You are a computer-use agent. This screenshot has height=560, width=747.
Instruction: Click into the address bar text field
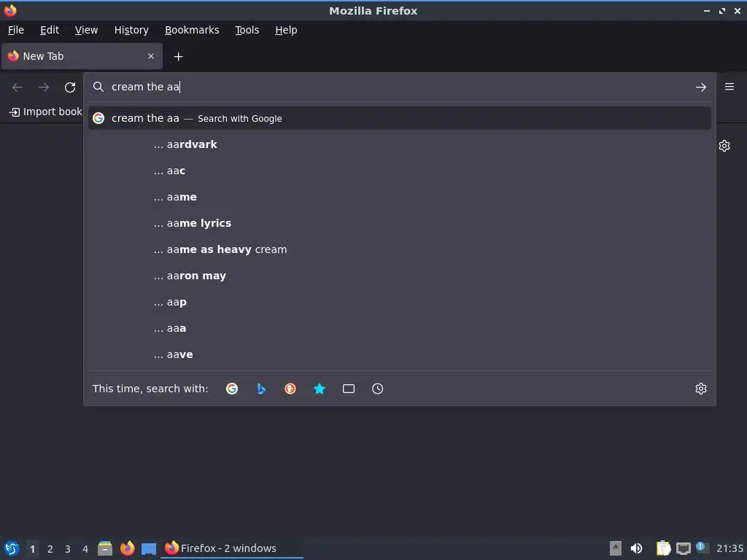click(399, 87)
